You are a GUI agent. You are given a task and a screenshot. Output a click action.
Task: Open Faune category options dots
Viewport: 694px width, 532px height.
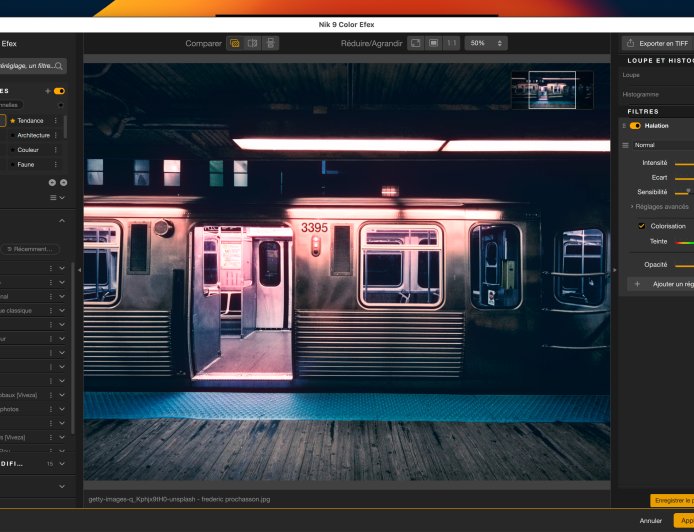pyautogui.click(x=56, y=164)
